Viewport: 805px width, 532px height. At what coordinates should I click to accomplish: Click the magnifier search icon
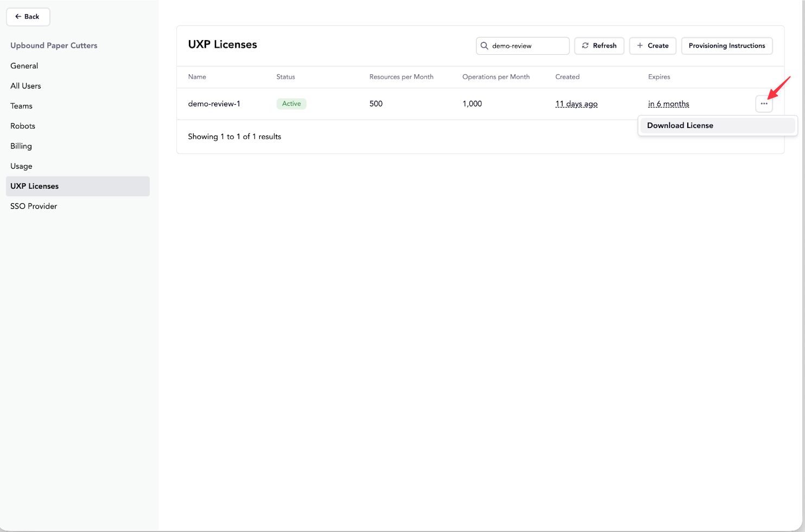coord(484,46)
